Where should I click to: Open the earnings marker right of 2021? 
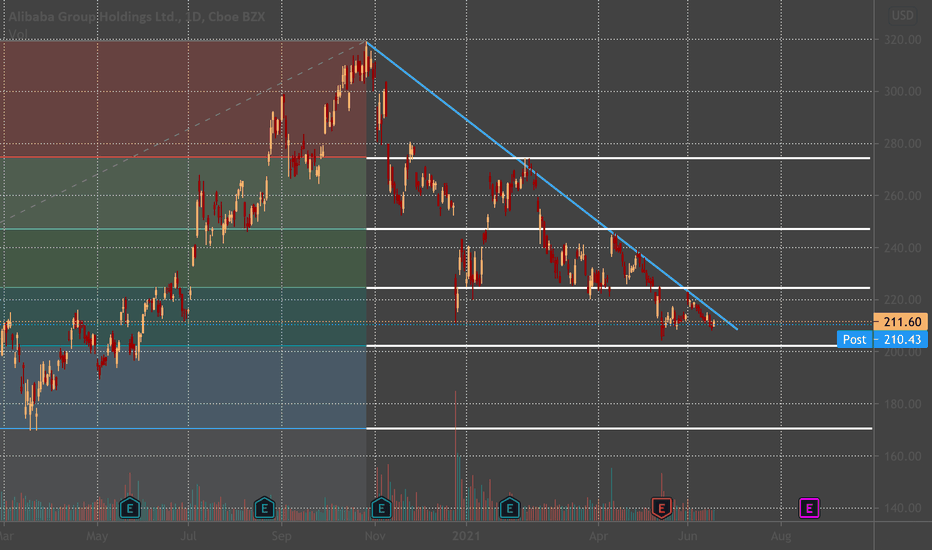click(509, 508)
